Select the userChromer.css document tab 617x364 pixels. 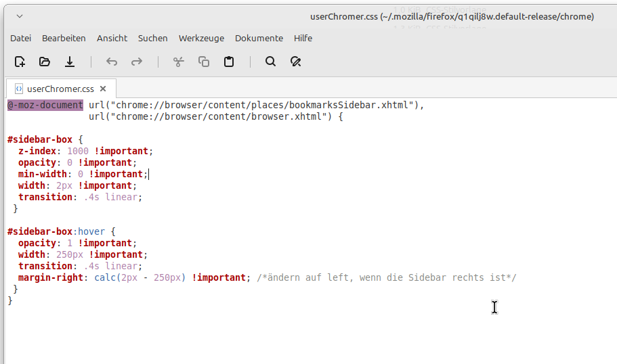tap(60, 89)
